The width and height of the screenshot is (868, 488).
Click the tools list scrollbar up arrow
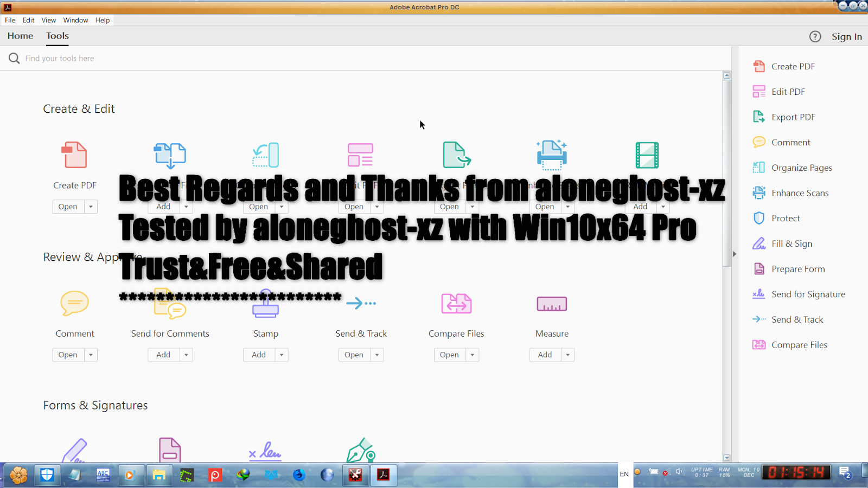pyautogui.click(x=727, y=75)
